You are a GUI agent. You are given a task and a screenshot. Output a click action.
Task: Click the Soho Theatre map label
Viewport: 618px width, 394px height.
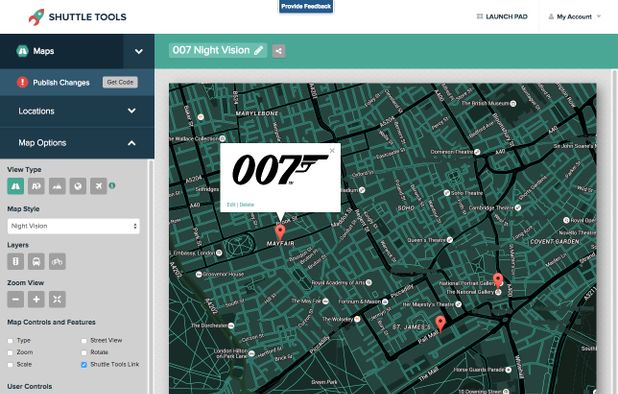coord(467,193)
